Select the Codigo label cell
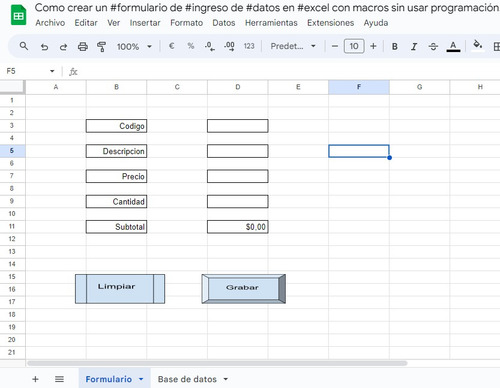Viewport: 500px width, 388px height. pos(116,126)
